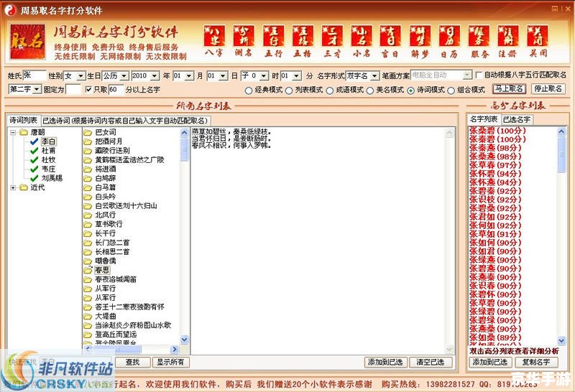Open the 解梦 dream interpretation icon
The image size is (575, 392).
click(420, 41)
